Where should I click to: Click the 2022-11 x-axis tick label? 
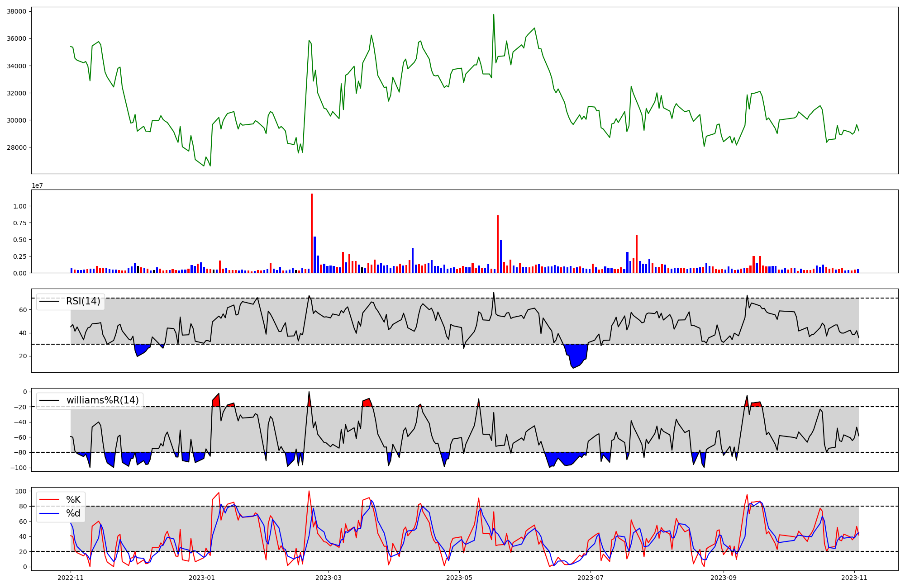(71, 578)
